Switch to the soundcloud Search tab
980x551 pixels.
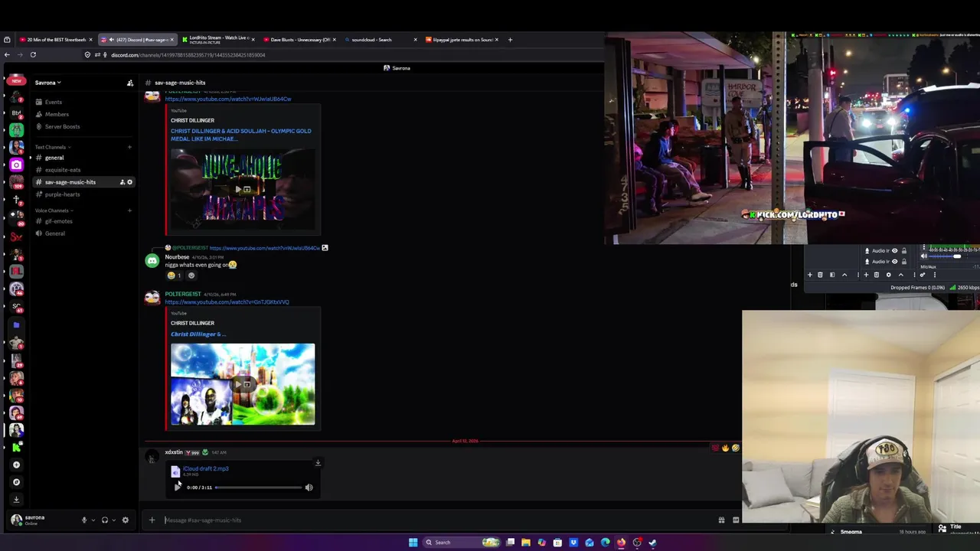381,40
